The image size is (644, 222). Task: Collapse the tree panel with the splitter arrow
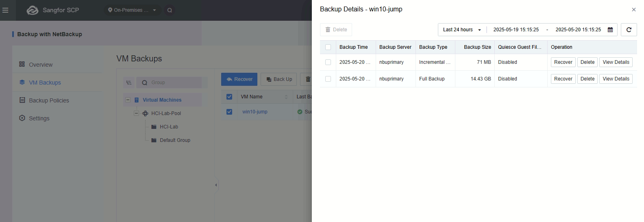point(216,185)
